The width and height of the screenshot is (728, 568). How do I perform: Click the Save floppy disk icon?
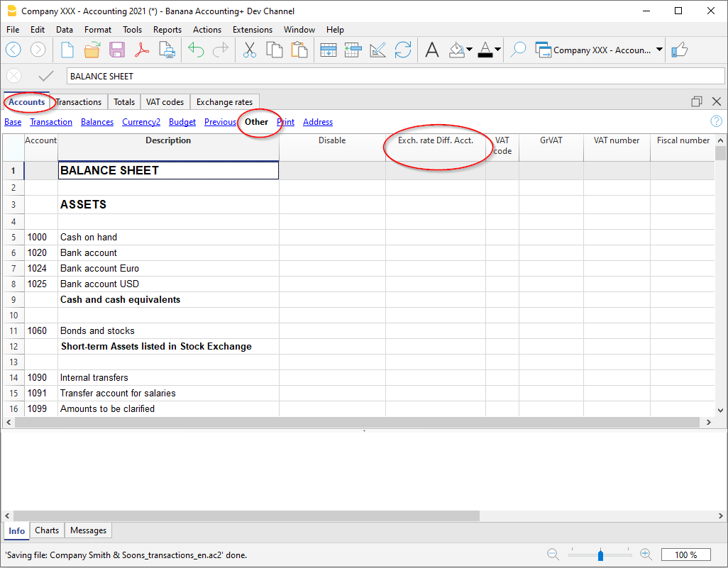tap(117, 50)
